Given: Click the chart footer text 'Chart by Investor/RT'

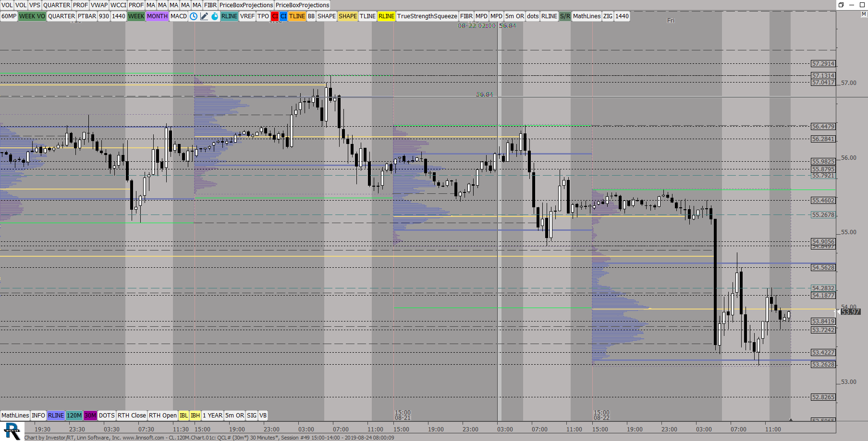Looking at the screenshot, I should tap(49, 438).
